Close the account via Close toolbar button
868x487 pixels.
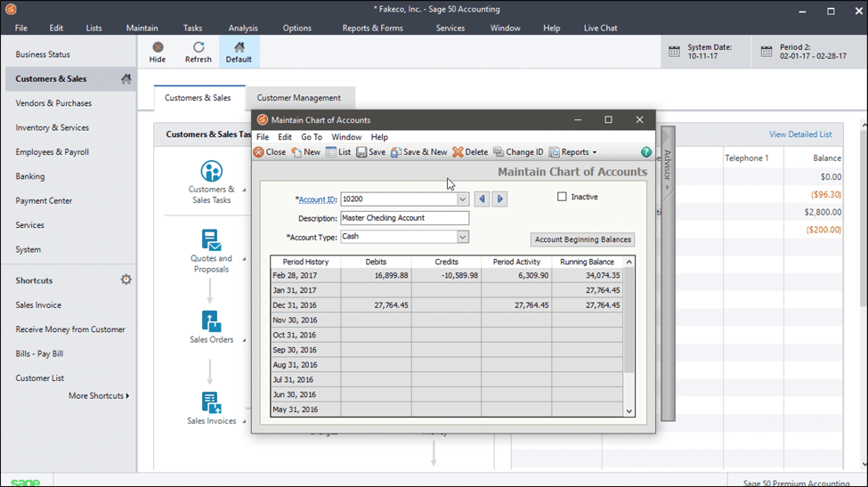[270, 152]
